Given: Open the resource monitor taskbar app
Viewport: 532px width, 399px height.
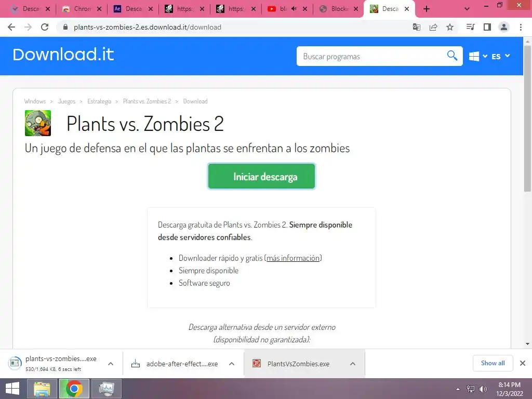Looking at the screenshot, I should [x=107, y=389].
